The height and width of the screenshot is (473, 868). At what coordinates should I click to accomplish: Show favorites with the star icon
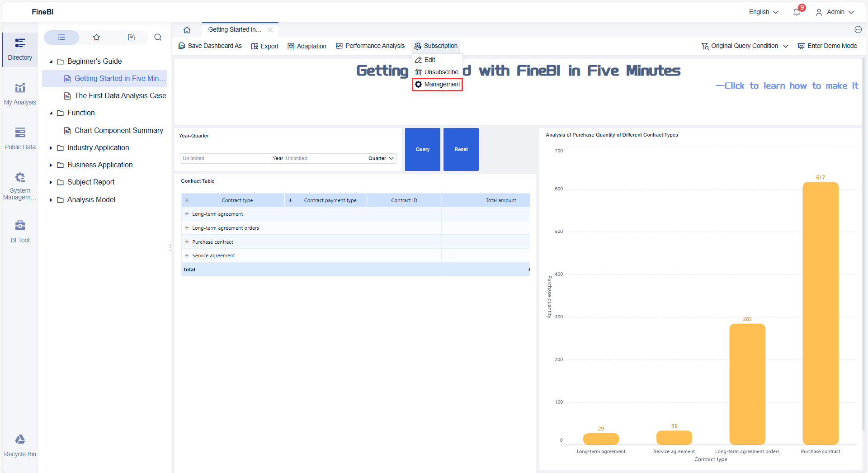96,37
